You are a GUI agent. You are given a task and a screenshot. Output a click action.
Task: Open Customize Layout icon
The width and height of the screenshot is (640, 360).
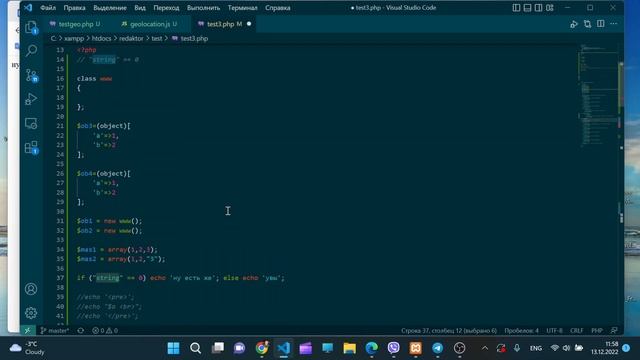[550, 8]
